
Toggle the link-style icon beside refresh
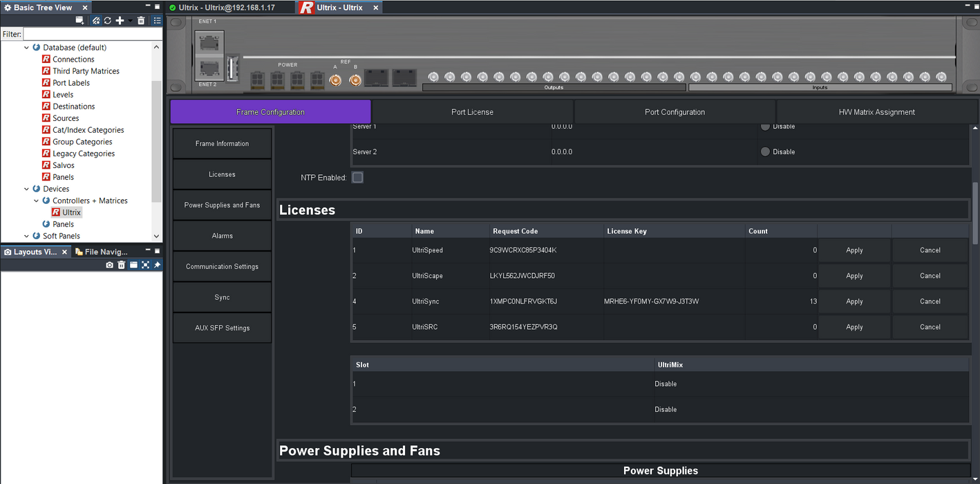tap(96, 21)
